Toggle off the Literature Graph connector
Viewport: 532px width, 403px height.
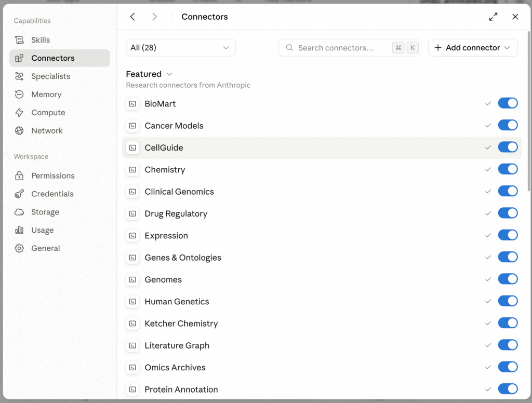point(508,345)
